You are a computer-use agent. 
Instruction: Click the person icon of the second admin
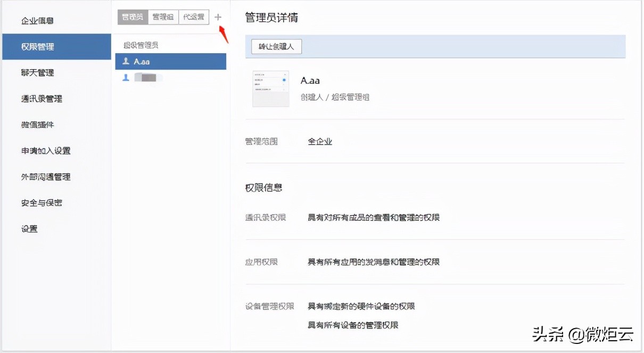(x=126, y=77)
